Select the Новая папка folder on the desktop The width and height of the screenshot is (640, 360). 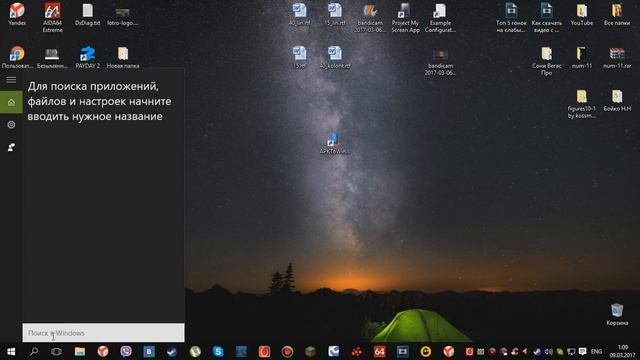pos(123,57)
